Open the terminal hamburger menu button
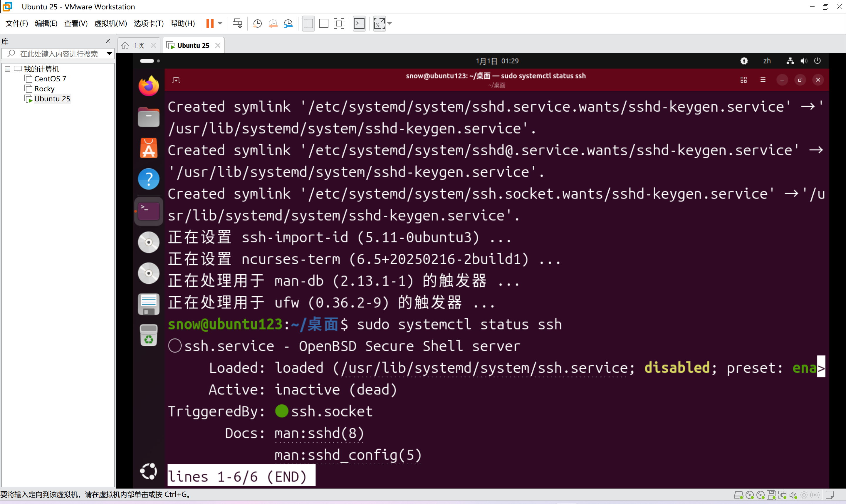 click(x=763, y=80)
